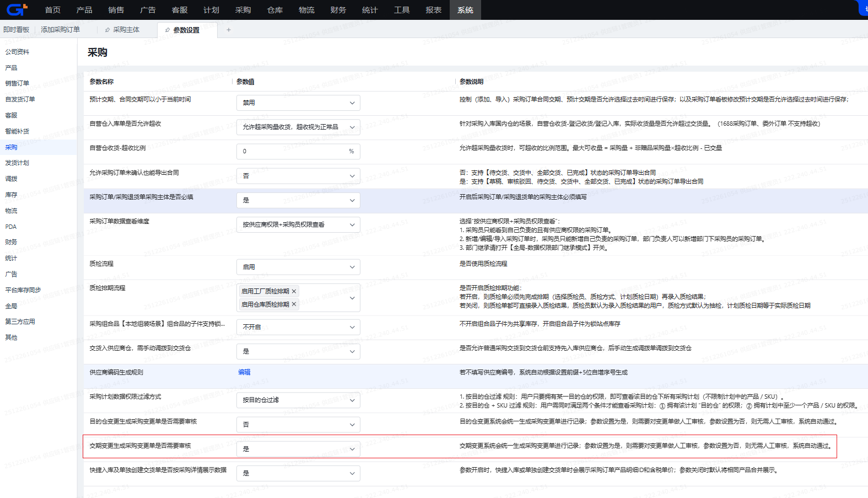Click the G logo in top bar
Image resolution: width=868 pixels, height=498 pixels.
point(17,9)
